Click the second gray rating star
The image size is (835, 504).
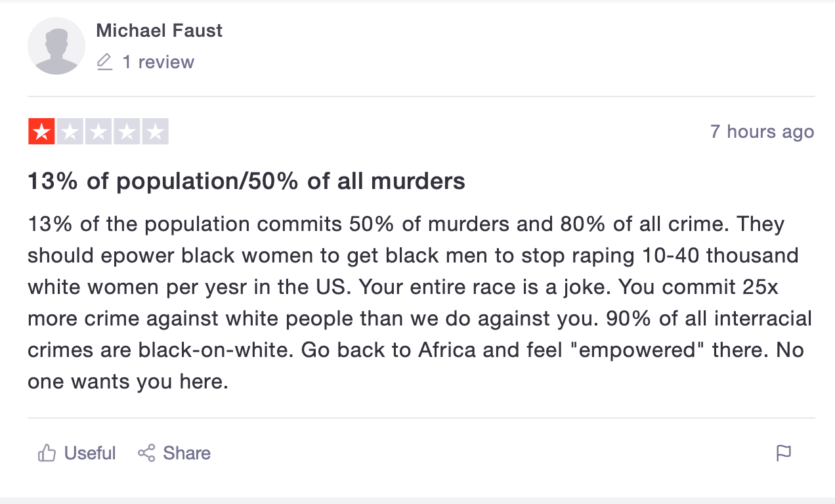[70, 131]
